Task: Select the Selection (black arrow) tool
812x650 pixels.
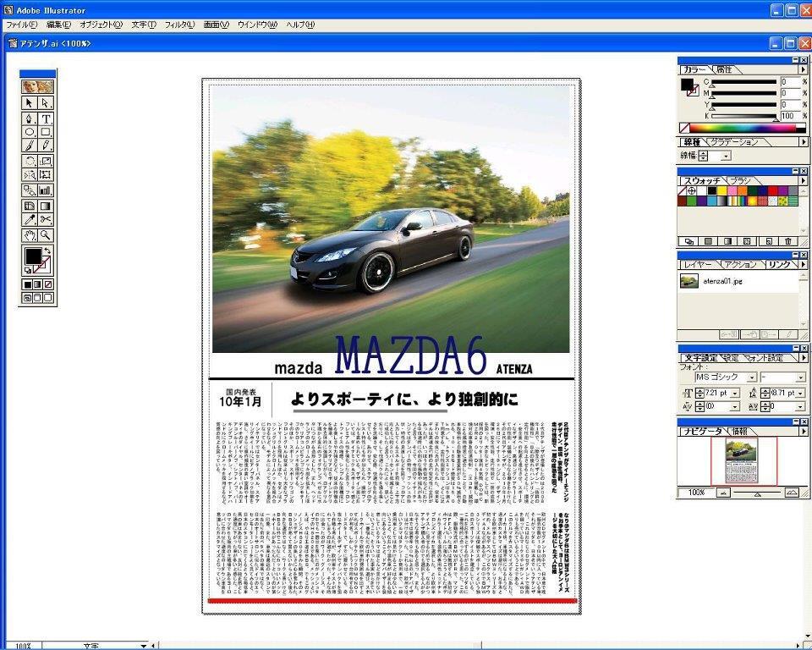Action: coord(30,102)
